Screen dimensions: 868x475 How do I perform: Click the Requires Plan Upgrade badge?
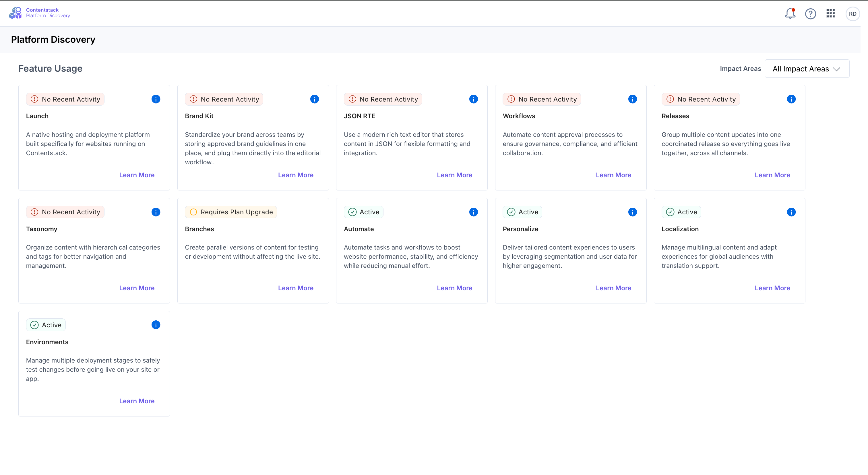point(231,212)
